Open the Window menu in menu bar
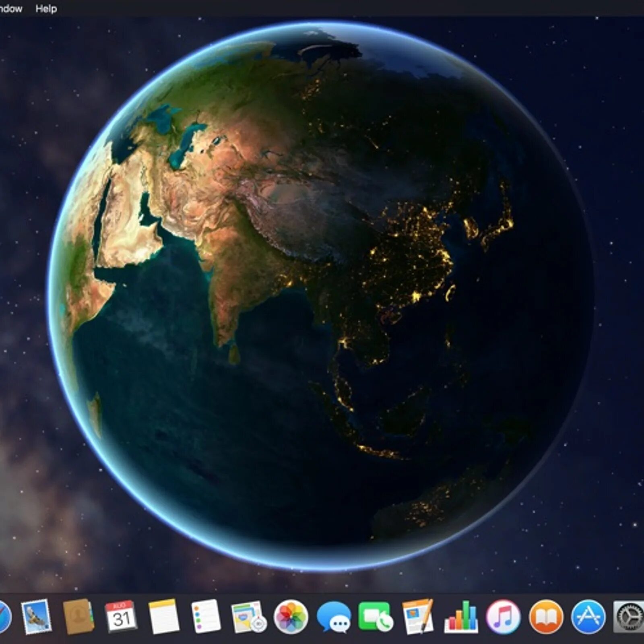The image size is (644, 644). pos(11,8)
